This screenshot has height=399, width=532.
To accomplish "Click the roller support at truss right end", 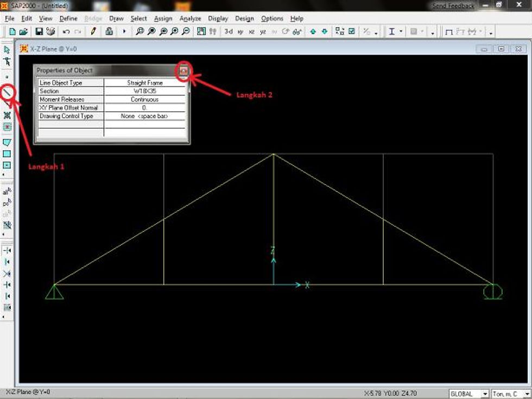I will (493, 292).
